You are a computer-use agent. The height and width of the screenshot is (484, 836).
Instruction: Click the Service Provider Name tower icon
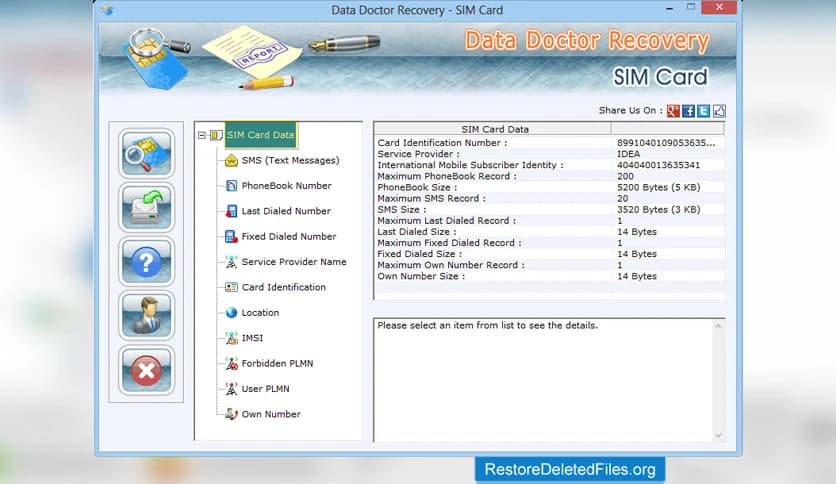pyautogui.click(x=231, y=262)
